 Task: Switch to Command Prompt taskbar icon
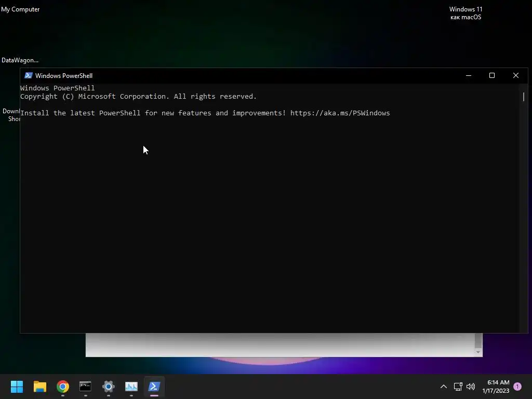[85, 387]
